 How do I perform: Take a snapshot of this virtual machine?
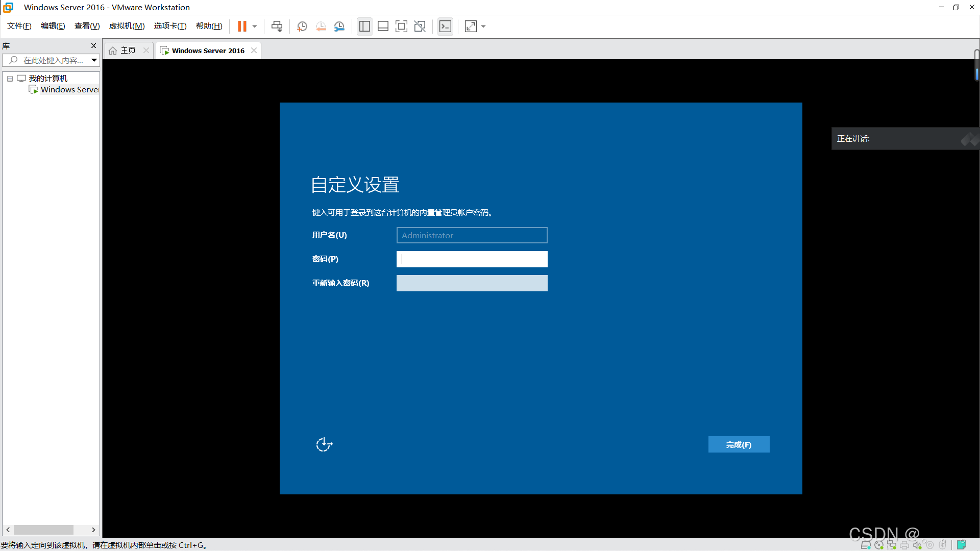(x=302, y=27)
